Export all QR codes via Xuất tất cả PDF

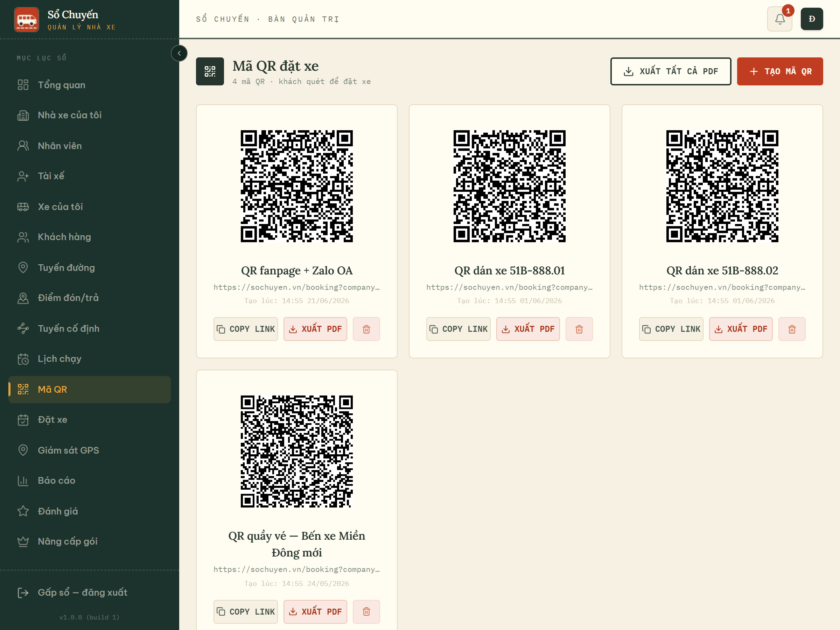671,71
